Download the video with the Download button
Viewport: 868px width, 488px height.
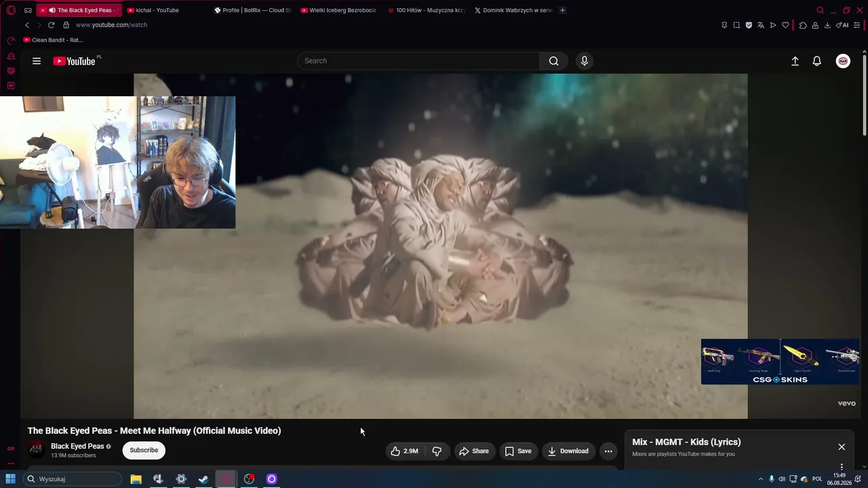(568, 451)
